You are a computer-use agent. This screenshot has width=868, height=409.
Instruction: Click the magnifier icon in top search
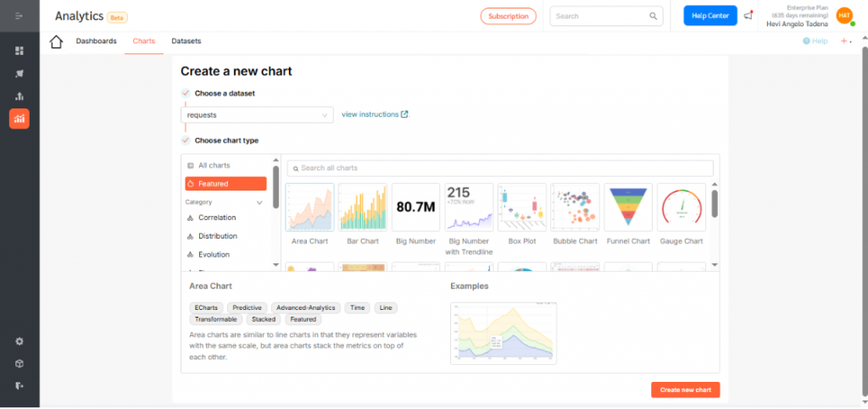point(654,16)
